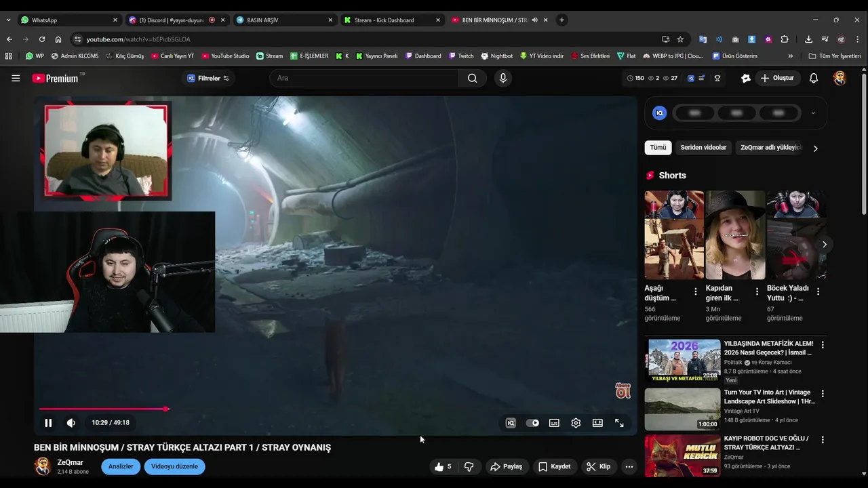Open ZeQmar channel name link
The width and height of the screenshot is (868, 488).
[x=70, y=462]
